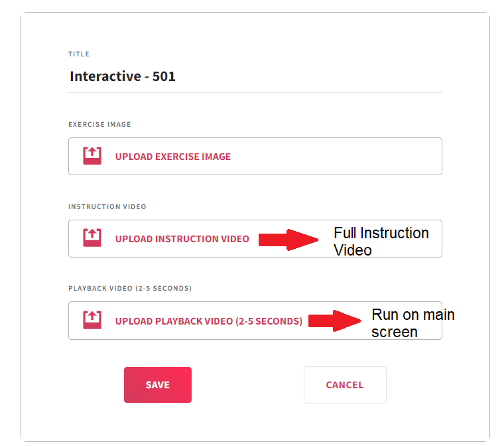Image resolution: width=504 pixels, height=446 pixels.
Task: Click the Exercise Image section label
Action: coord(99,124)
